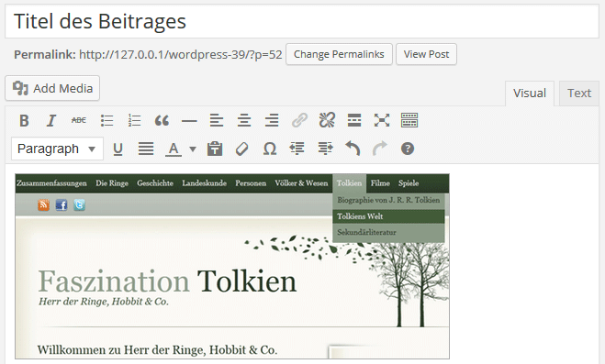The height and width of the screenshot is (364, 605).
Task: Clear formatting with the eraser icon
Action: tap(242, 149)
